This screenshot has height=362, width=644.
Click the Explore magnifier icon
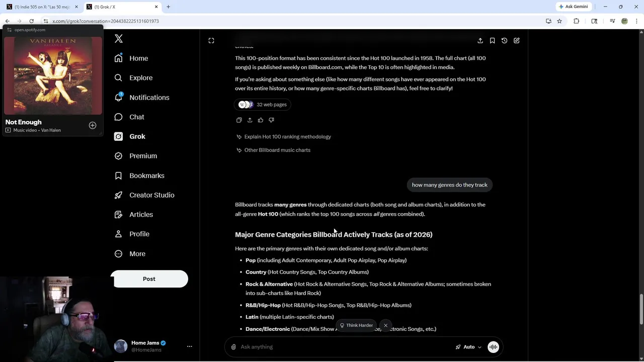pyautogui.click(x=118, y=78)
